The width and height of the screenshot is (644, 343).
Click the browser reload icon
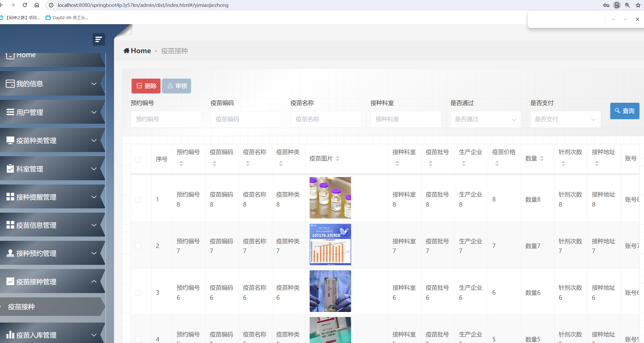[25, 5]
